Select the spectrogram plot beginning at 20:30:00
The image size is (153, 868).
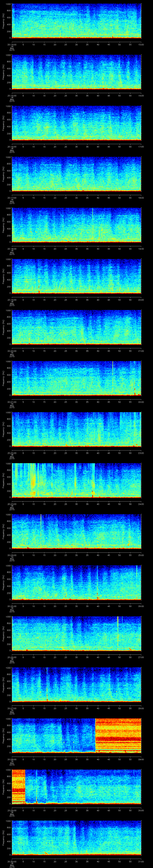tap(77, 838)
